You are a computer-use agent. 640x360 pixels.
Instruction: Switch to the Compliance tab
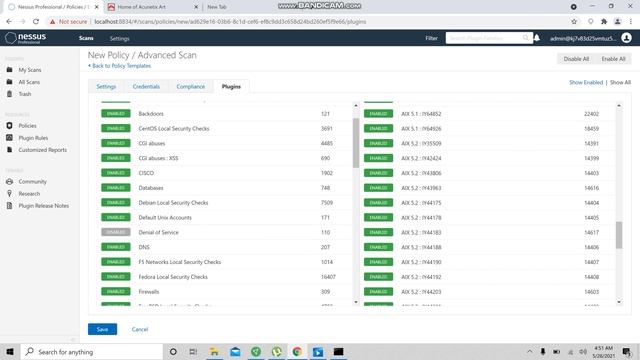pos(191,87)
